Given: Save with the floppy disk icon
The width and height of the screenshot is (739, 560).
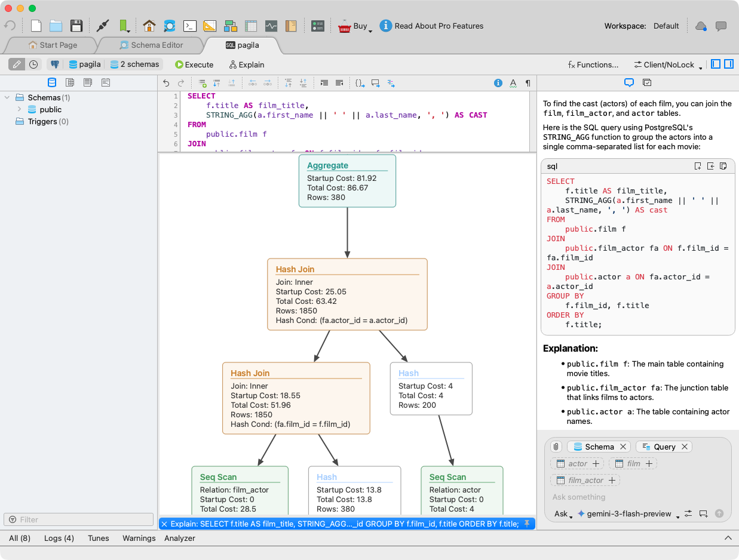Looking at the screenshot, I should point(76,26).
